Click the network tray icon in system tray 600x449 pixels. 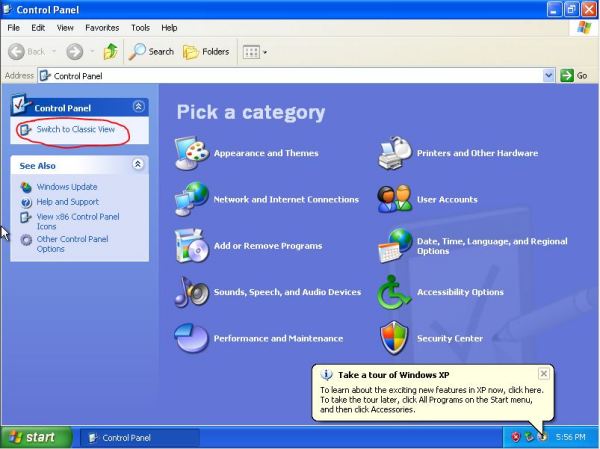[529, 437]
